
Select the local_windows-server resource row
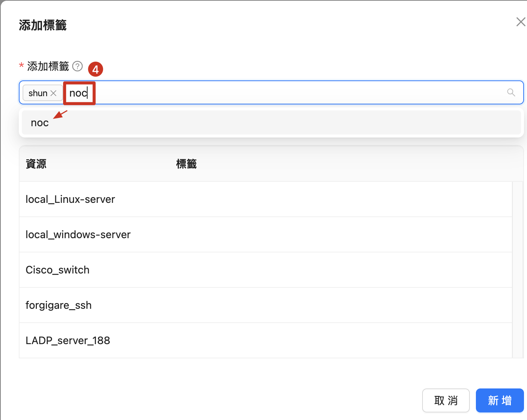pos(78,234)
